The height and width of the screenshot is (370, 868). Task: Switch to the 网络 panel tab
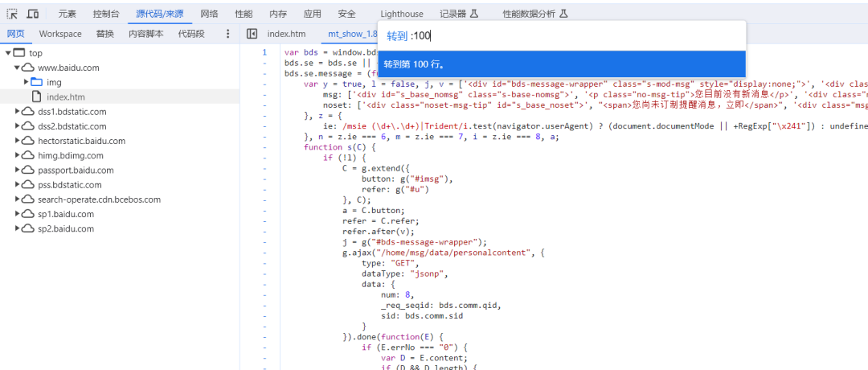(x=209, y=14)
